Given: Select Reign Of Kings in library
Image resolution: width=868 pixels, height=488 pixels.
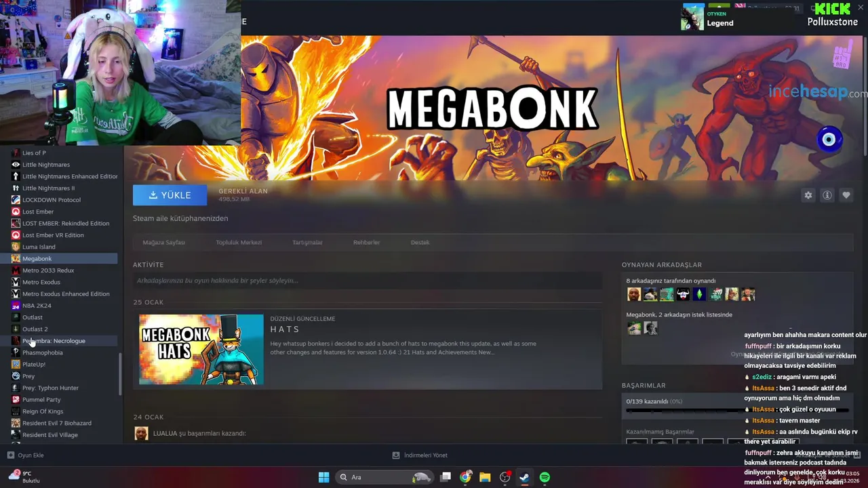Looking at the screenshot, I should (x=43, y=411).
